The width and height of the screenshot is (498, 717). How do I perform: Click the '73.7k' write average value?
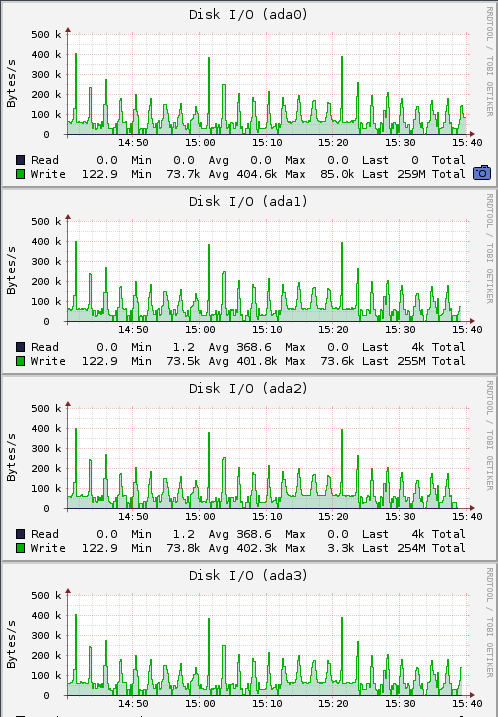[183, 174]
